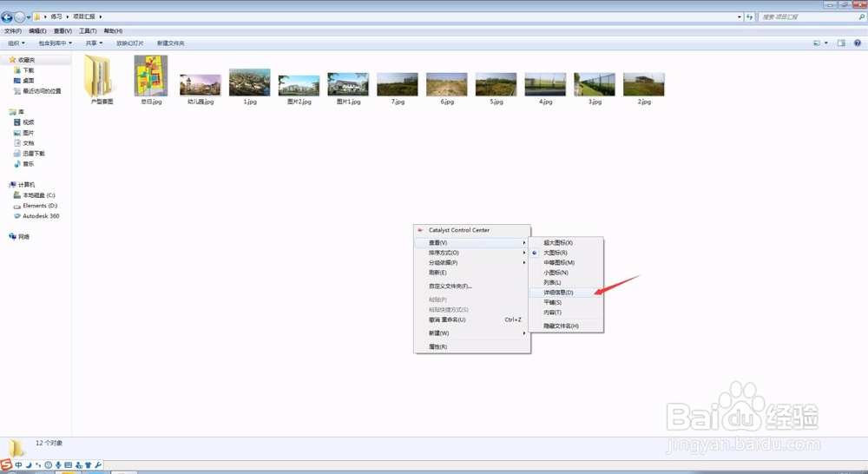This screenshot has height=474, width=868.
Task: Toggle the preview pane icon
Action: coord(841,43)
